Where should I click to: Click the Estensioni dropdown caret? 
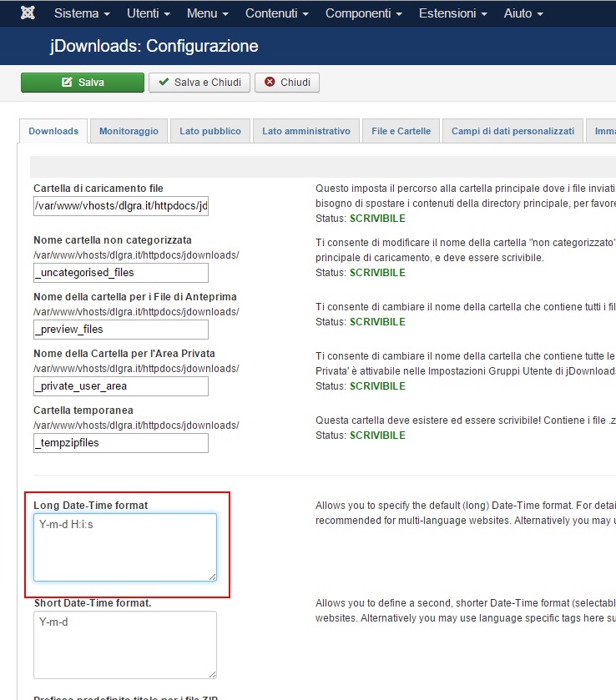click(x=484, y=14)
